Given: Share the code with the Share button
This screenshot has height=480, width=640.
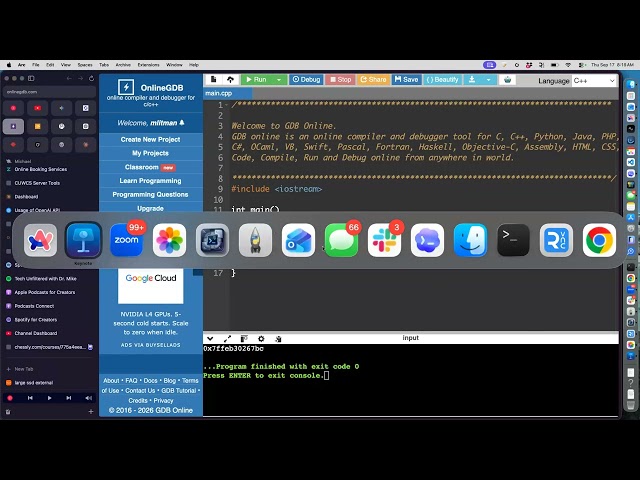Looking at the screenshot, I should (x=373, y=80).
